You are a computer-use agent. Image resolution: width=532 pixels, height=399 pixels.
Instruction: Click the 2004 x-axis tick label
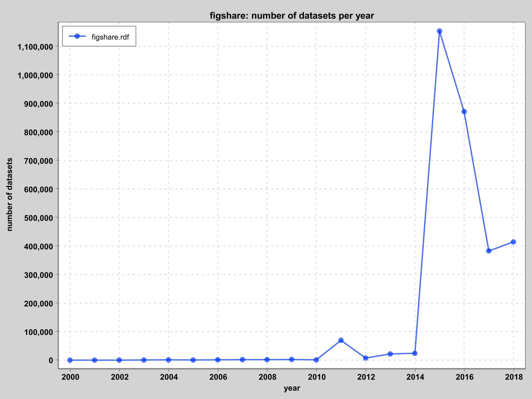click(169, 377)
